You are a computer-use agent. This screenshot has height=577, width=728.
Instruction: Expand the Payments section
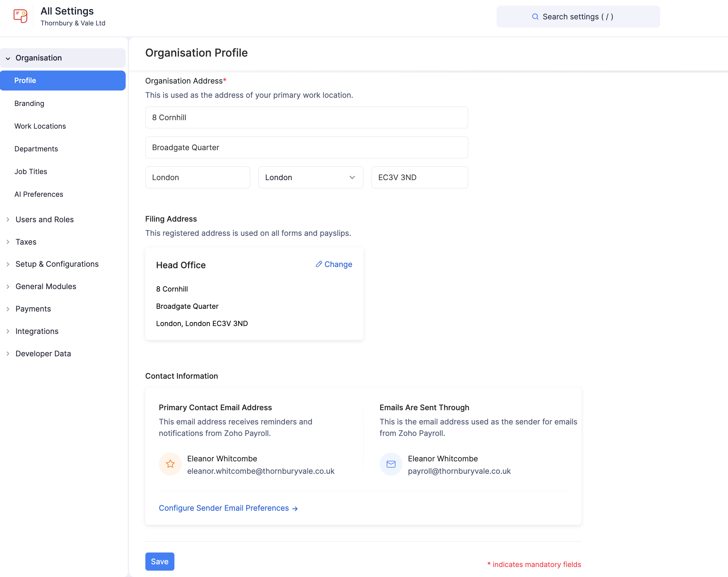point(33,308)
